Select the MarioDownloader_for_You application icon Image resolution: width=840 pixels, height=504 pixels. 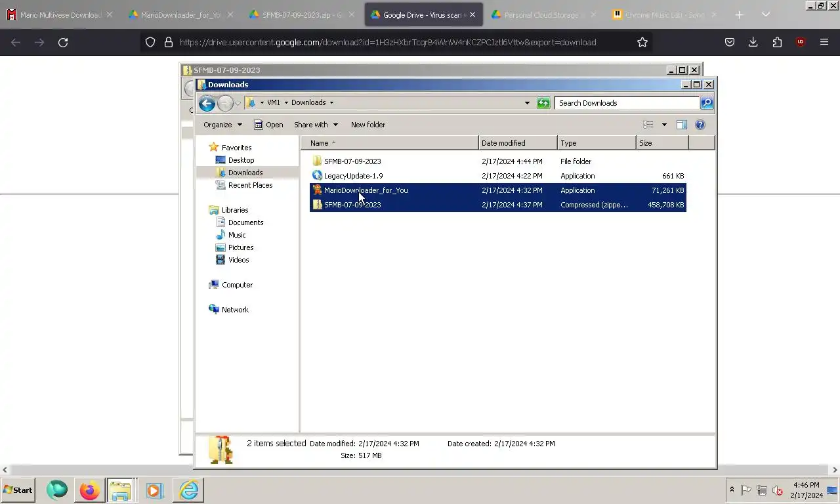click(317, 190)
